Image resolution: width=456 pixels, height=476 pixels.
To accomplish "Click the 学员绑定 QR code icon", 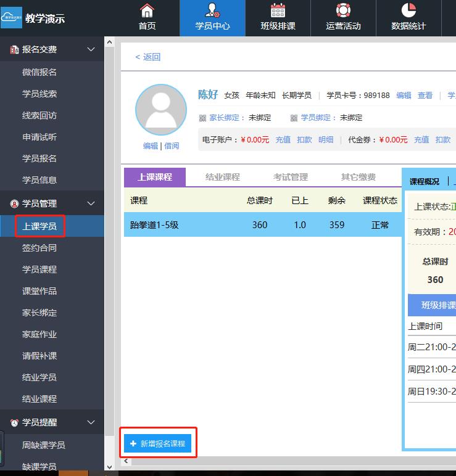I will [294, 118].
